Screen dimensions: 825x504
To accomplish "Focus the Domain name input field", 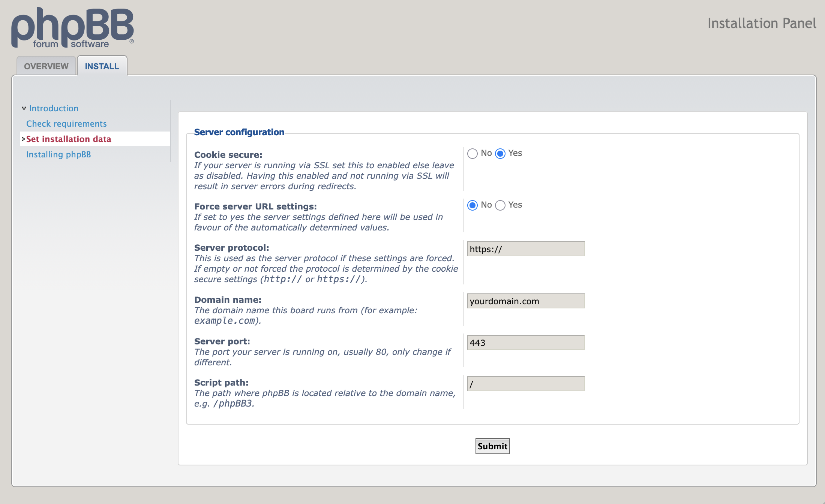I will 526,301.
